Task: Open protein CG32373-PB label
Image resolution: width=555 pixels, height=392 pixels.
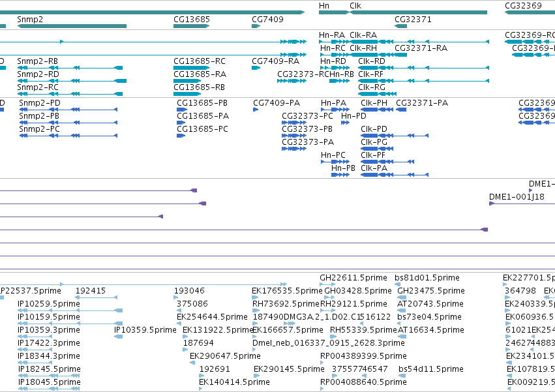Action: [307, 129]
